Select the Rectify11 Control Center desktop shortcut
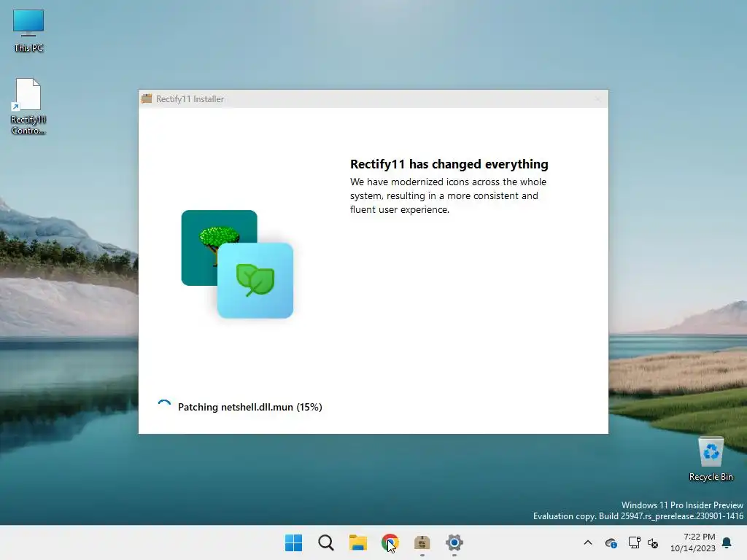The image size is (747, 560). pos(28,106)
